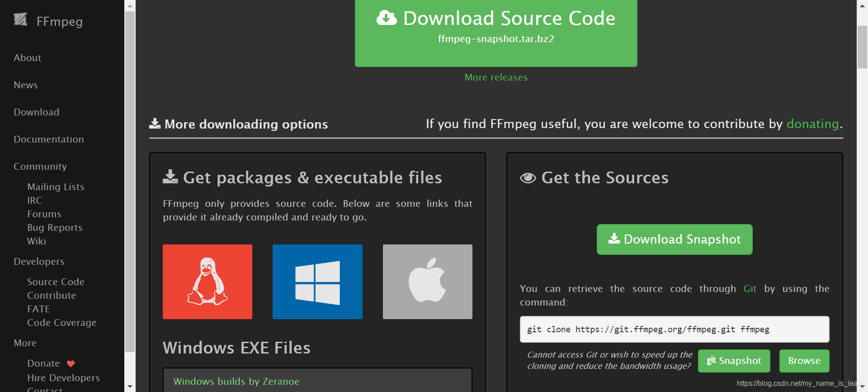This screenshot has width=868, height=392.
Task: Click the Download Snapshot button
Action: 675,239
